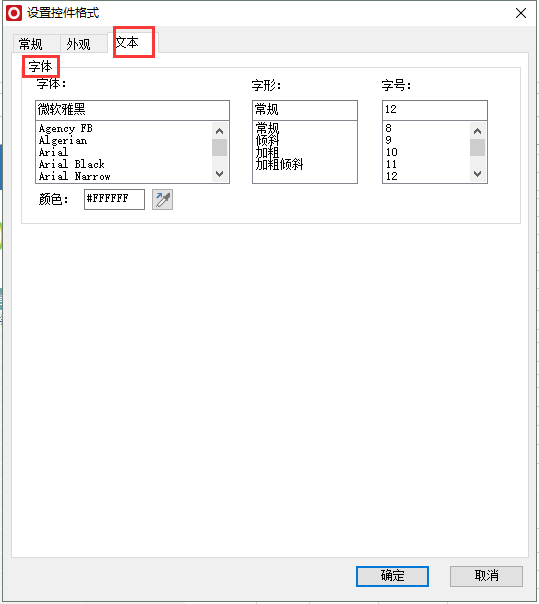Click the down arrow in size list
This screenshot has height=604, width=539.
click(x=477, y=174)
